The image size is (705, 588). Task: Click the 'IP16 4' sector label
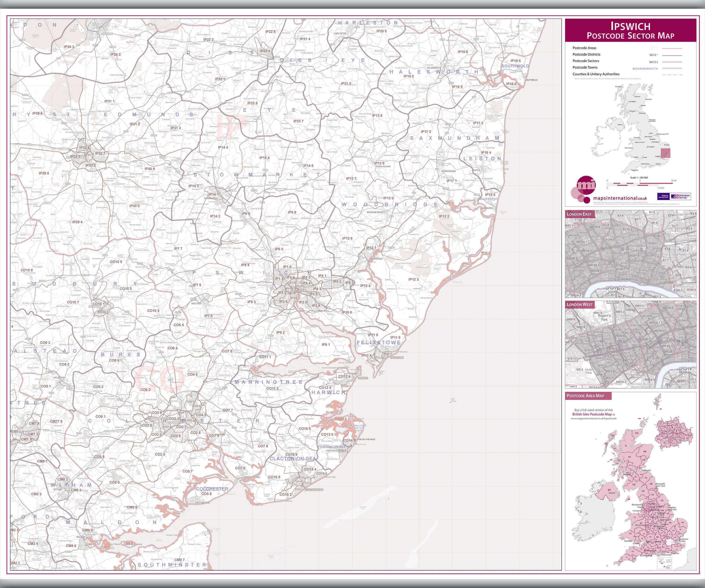[486, 152]
